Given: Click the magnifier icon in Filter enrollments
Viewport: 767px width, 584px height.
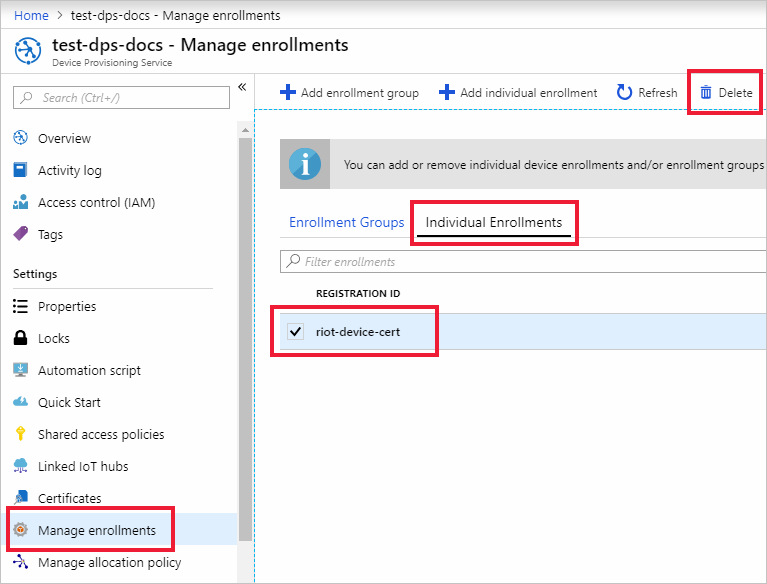Looking at the screenshot, I should pos(293,261).
